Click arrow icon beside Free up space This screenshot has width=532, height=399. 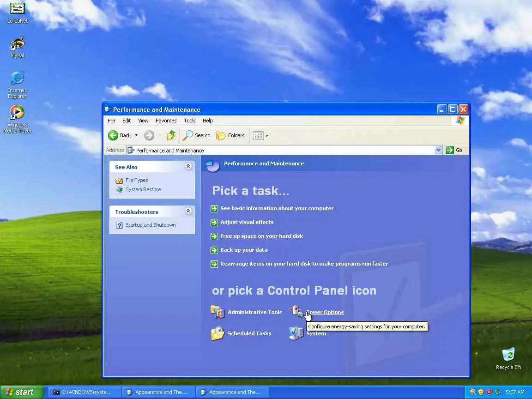click(x=214, y=236)
